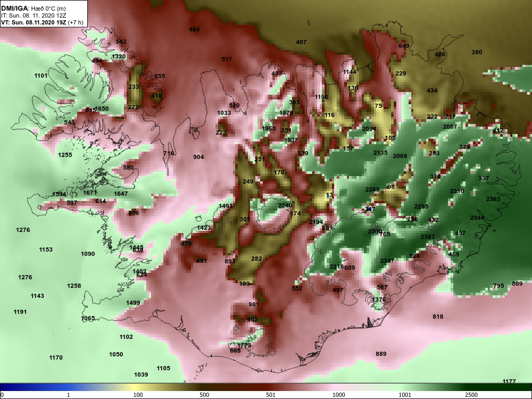Viewport: 532px width, 399px height.
Task: Click the map value '1773'
Action: click(244, 346)
